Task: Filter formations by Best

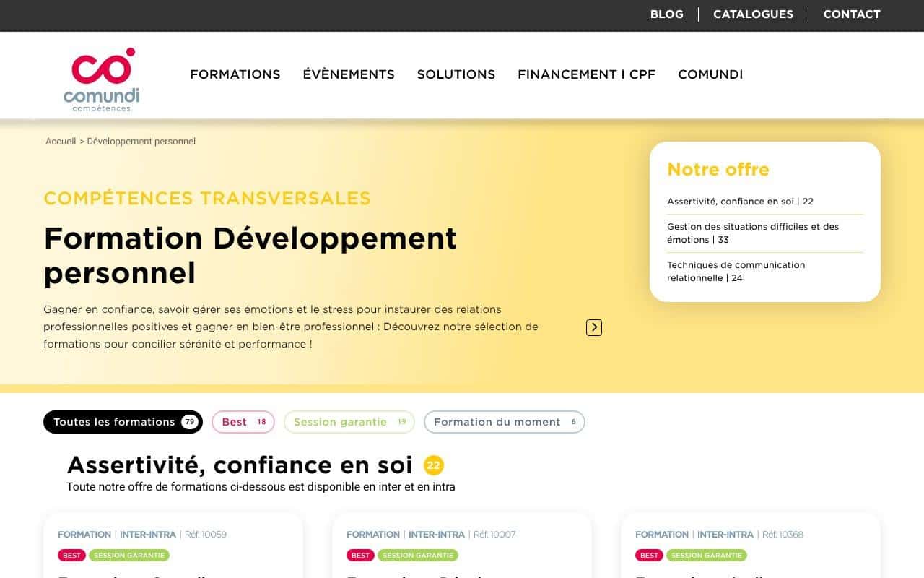Action: [243, 422]
